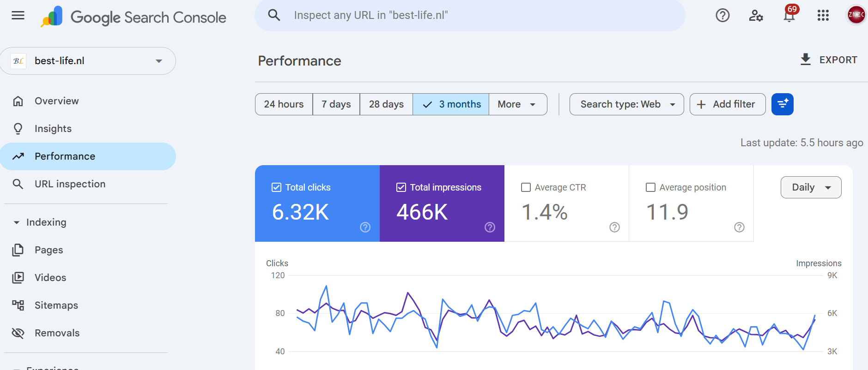Image resolution: width=868 pixels, height=370 pixels.
Task: Open the hamburger main menu
Action: pyautogui.click(x=18, y=16)
